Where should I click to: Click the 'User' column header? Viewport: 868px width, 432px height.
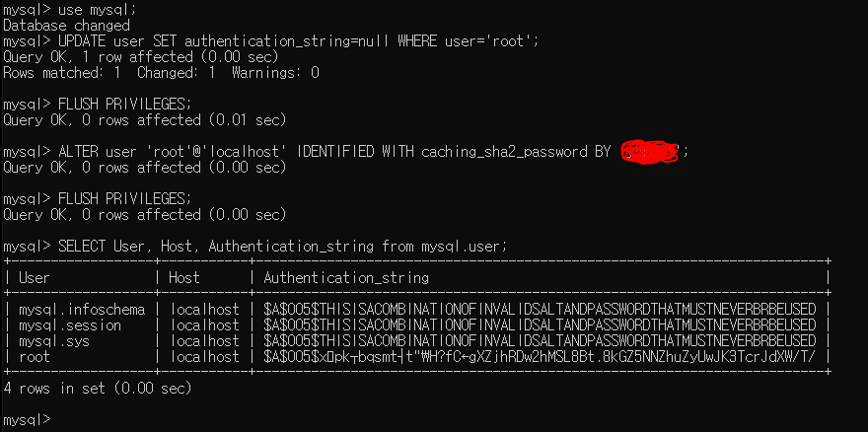click(35, 277)
